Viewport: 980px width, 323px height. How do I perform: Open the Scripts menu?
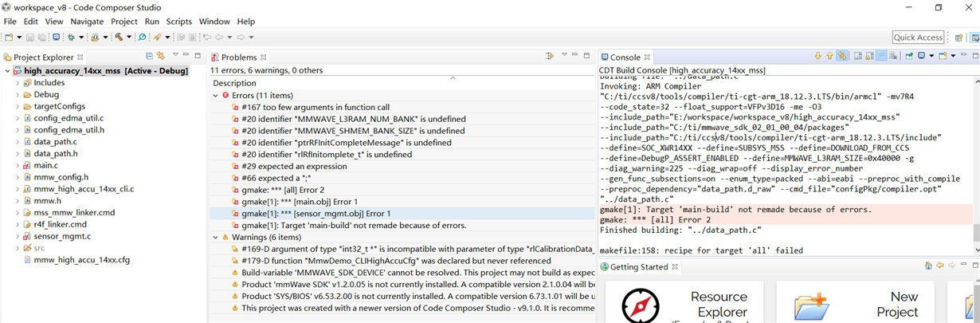point(178,22)
